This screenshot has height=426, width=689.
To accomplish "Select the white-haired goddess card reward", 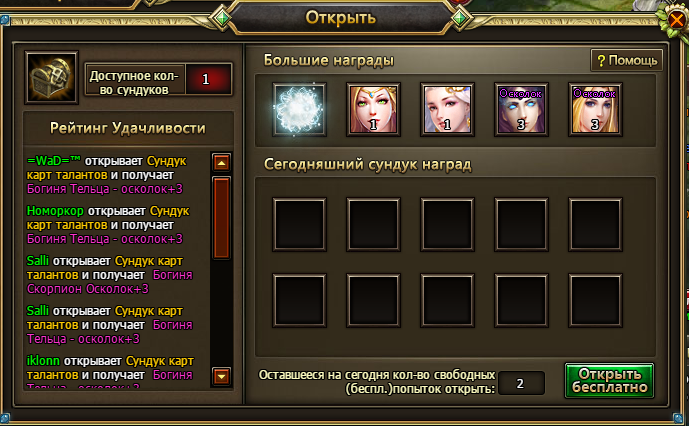I will click(447, 109).
